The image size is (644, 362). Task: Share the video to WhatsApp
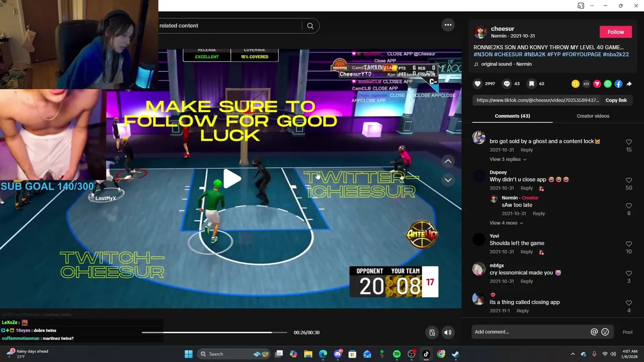point(608,84)
